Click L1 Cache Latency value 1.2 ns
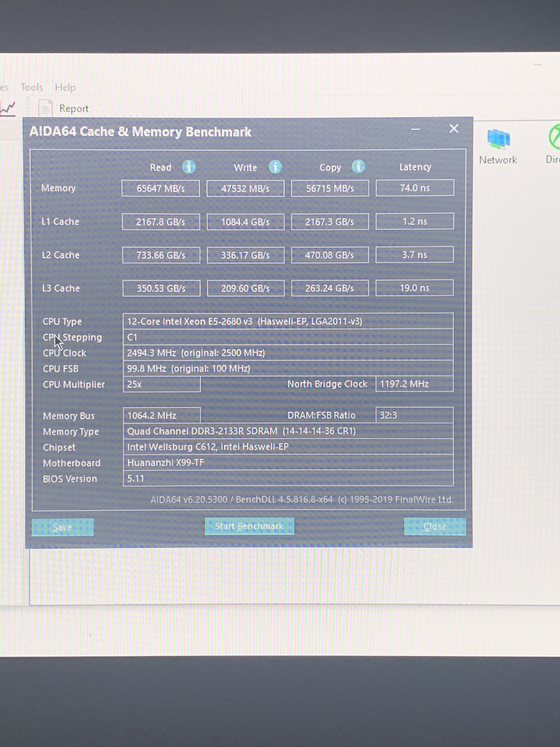Image resolution: width=560 pixels, height=747 pixels. click(415, 221)
